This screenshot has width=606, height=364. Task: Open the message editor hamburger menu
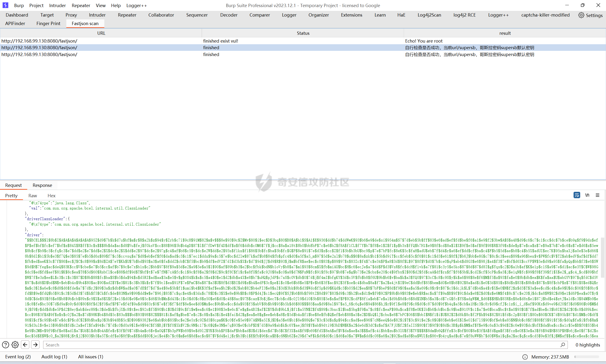click(598, 195)
